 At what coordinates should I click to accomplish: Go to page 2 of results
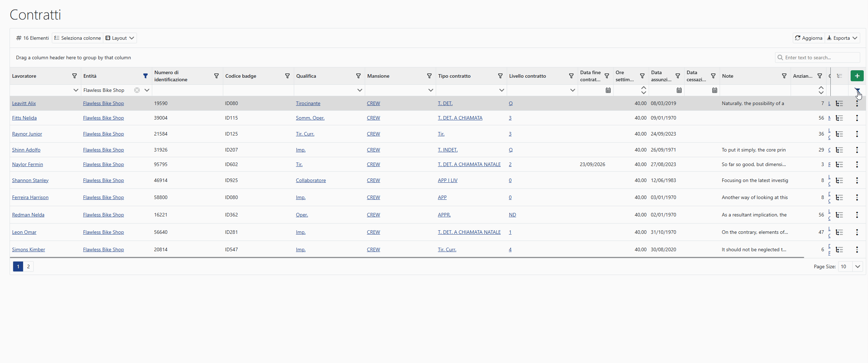click(x=28, y=266)
